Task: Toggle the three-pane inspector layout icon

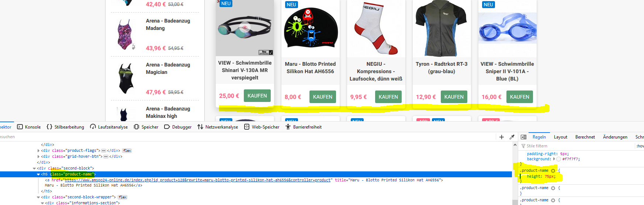Action: tap(523, 137)
